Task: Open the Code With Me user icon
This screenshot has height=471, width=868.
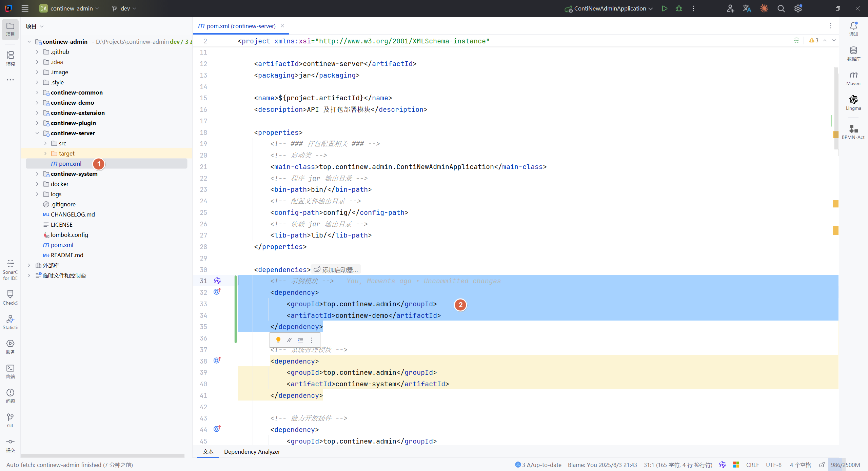Action: click(730, 8)
